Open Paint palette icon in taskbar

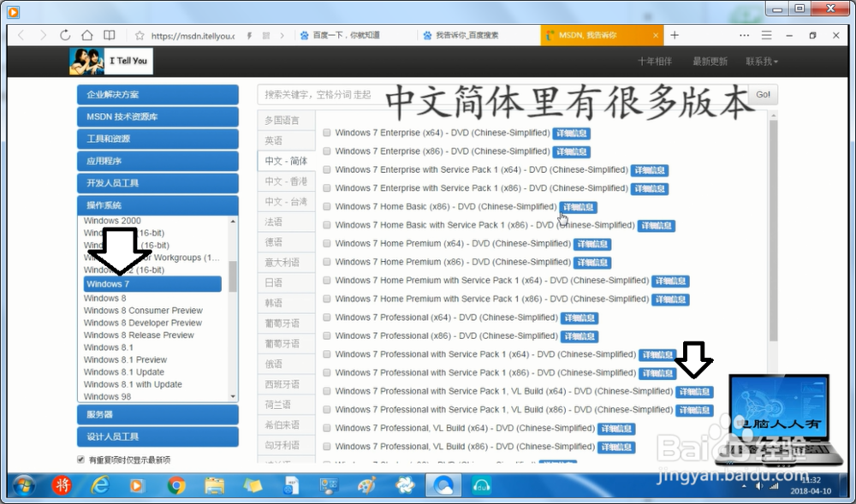(367, 485)
